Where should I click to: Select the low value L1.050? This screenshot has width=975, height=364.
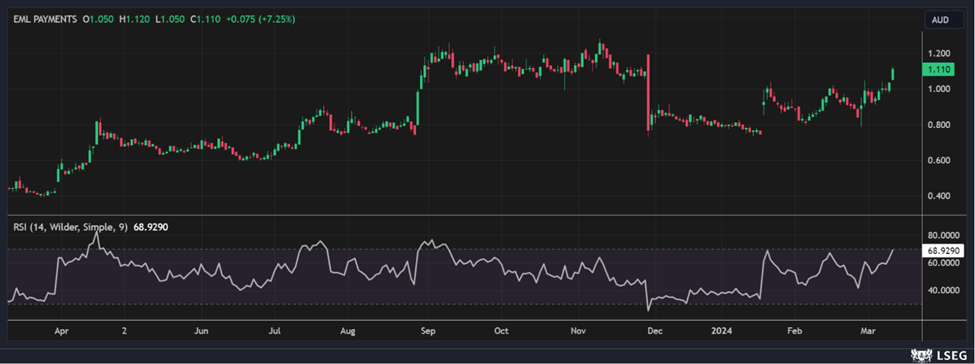170,19
